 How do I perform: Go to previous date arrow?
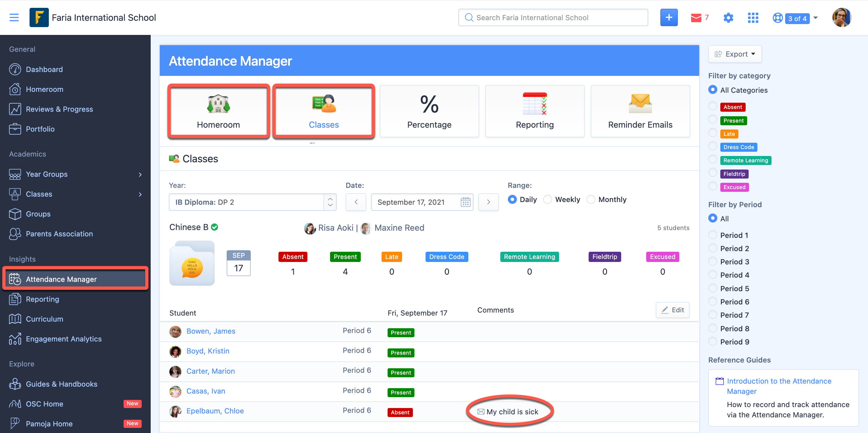click(x=356, y=202)
